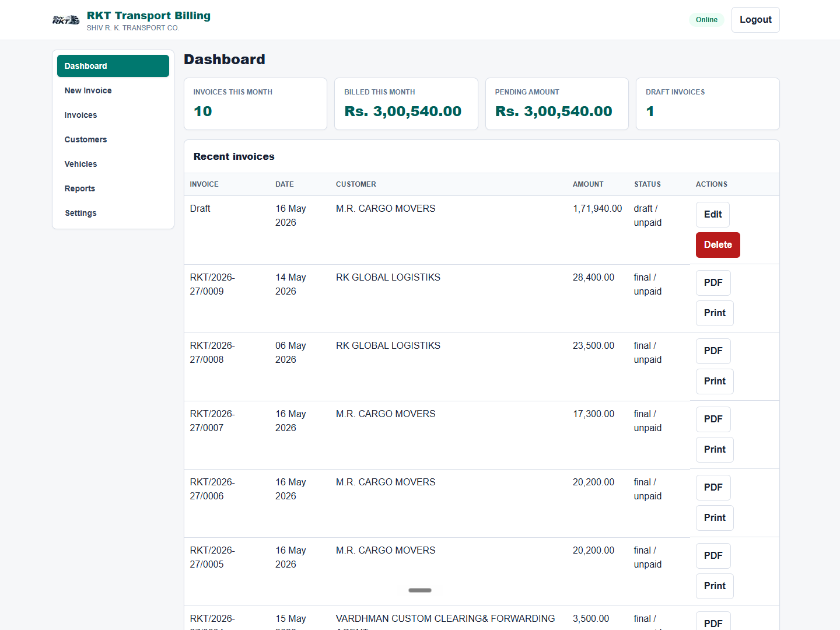Viewport: 840px width, 630px height.
Task: Click the INVOICE column header
Action: pos(204,184)
